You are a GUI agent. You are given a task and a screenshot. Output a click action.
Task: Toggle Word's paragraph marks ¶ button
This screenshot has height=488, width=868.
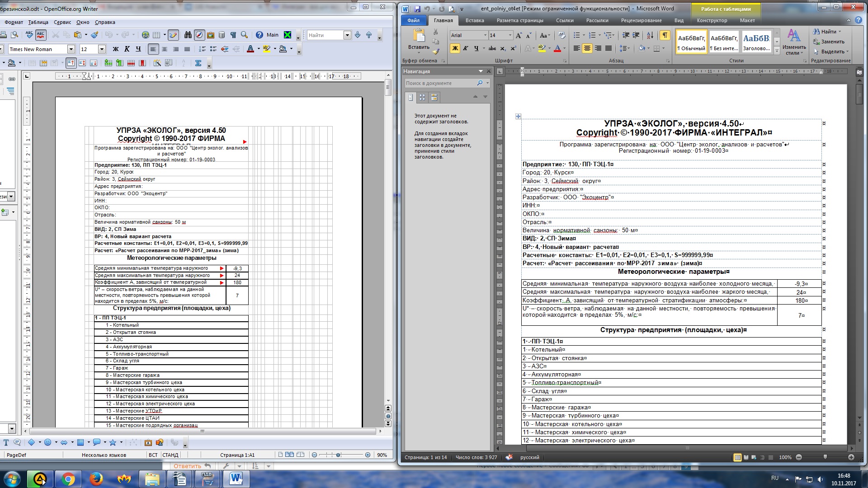(x=665, y=35)
